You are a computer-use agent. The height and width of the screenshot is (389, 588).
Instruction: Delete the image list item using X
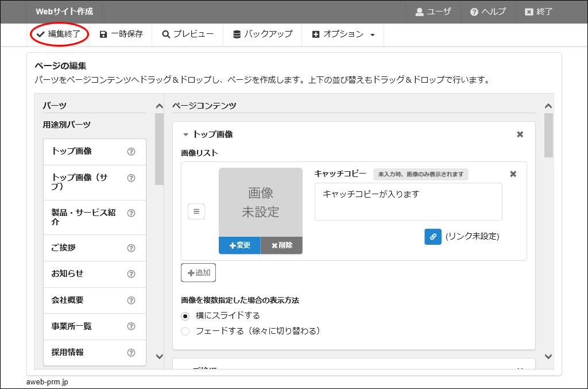pos(513,174)
